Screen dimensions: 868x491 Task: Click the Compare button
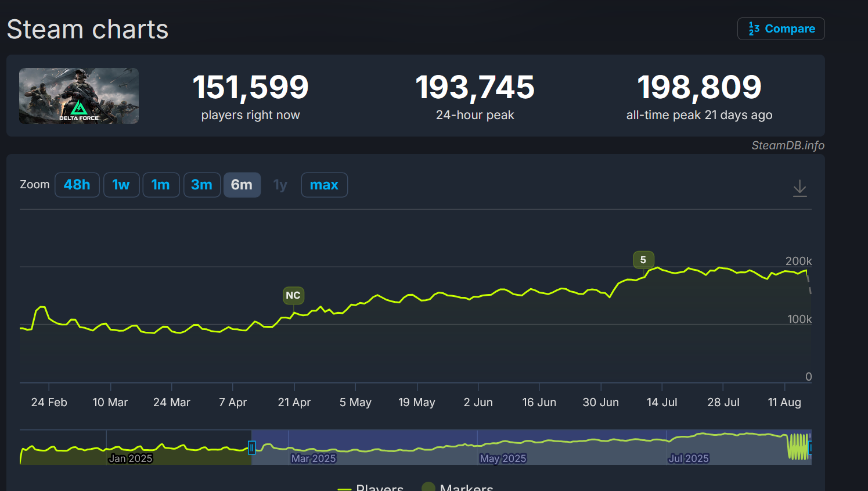[x=781, y=28]
